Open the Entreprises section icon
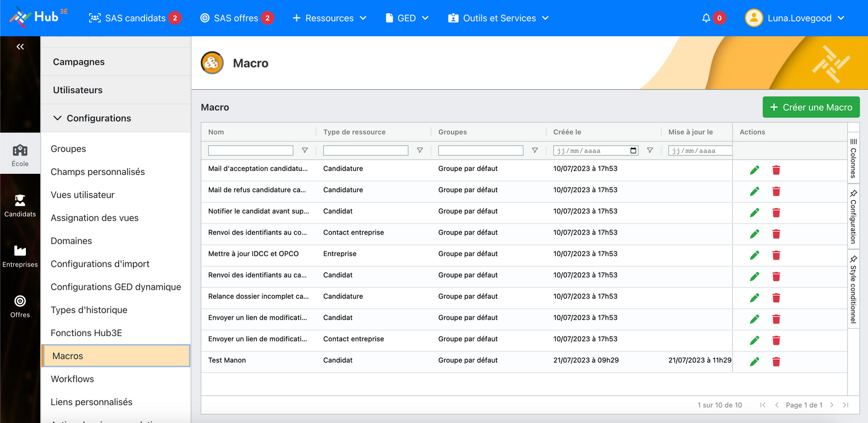868x423 pixels. (20, 251)
